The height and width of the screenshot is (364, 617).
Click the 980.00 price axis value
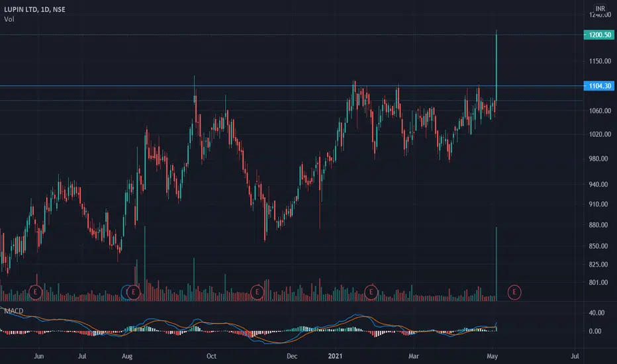pos(600,159)
